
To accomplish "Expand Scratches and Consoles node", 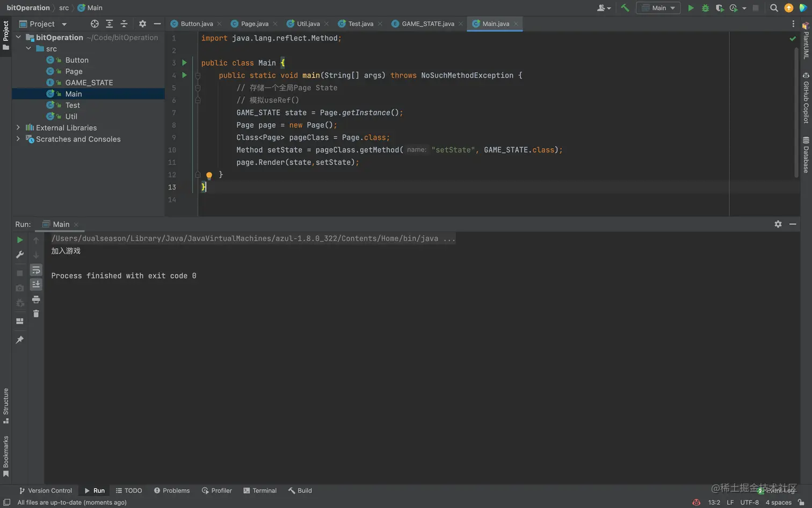I will pyautogui.click(x=18, y=139).
